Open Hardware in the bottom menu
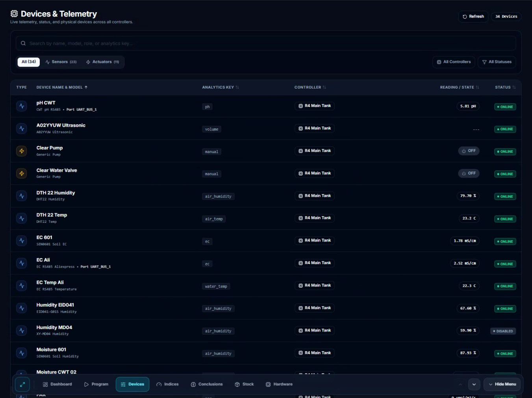 click(279, 384)
